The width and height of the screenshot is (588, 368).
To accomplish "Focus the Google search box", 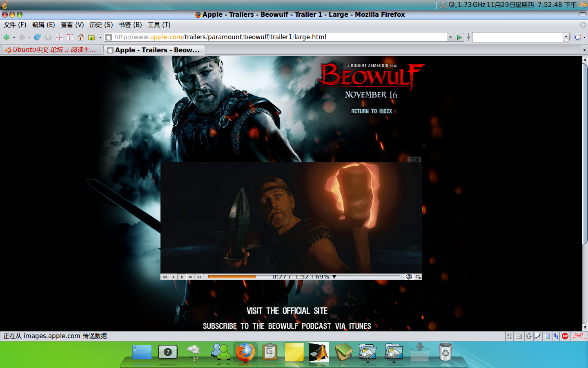I will point(518,37).
